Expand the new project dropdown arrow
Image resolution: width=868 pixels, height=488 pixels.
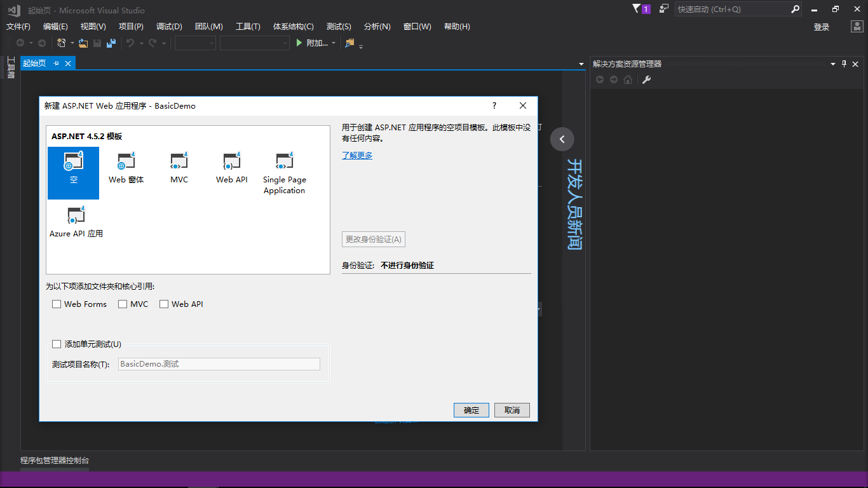pyautogui.click(x=72, y=43)
